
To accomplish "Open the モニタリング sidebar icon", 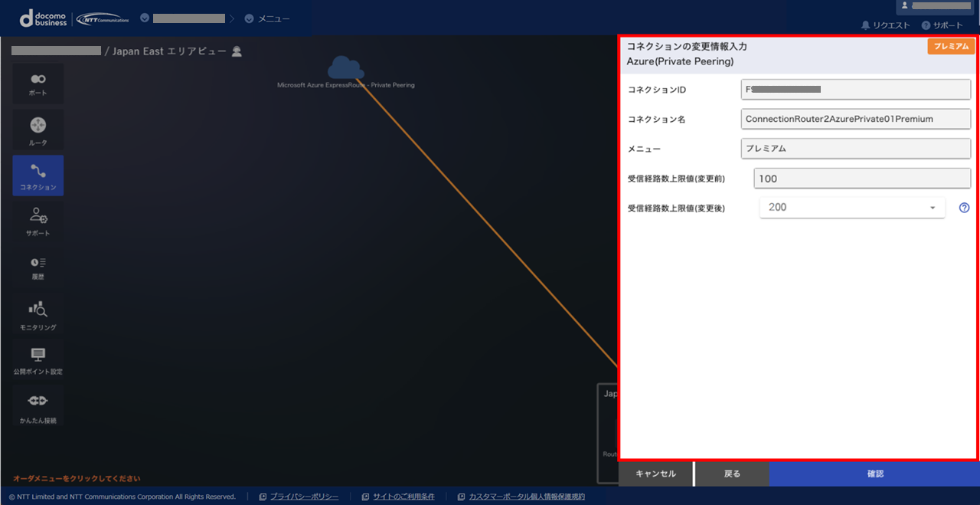I will (38, 315).
